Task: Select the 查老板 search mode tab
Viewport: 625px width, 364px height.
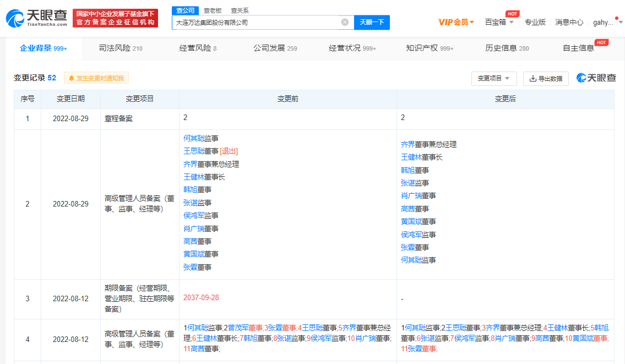Action: coord(213,10)
